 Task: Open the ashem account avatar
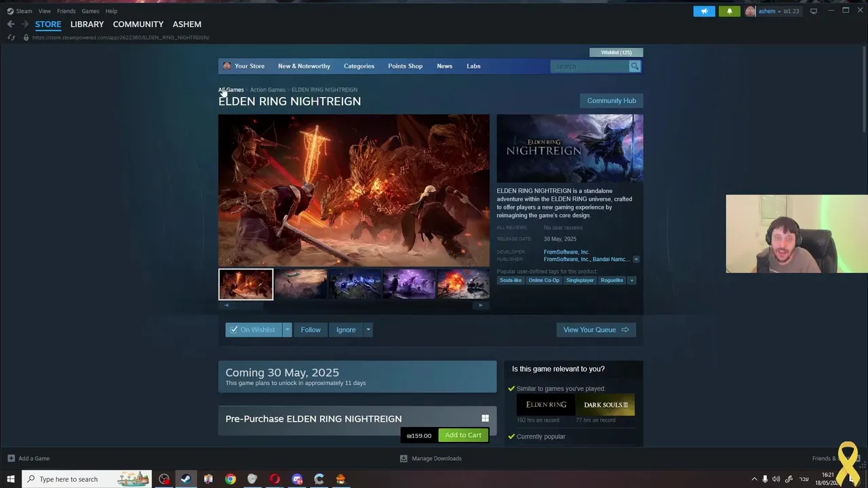pyautogui.click(x=750, y=11)
